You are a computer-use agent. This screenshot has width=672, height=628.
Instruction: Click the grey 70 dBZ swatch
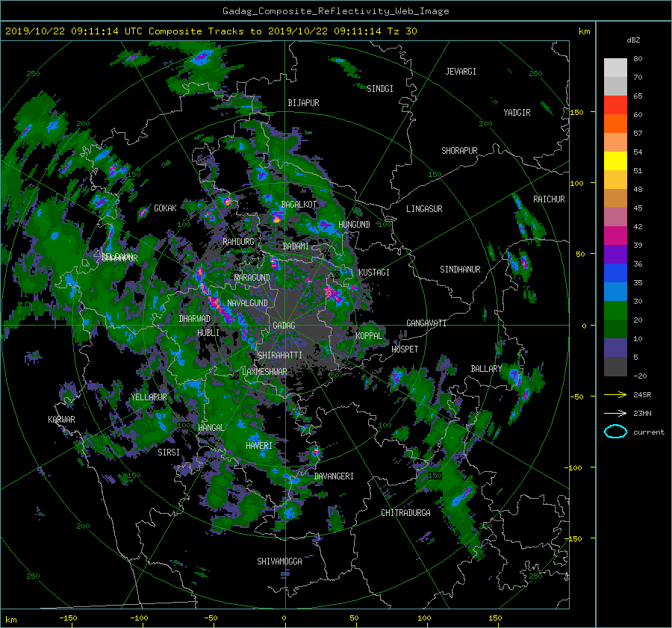tap(615, 86)
